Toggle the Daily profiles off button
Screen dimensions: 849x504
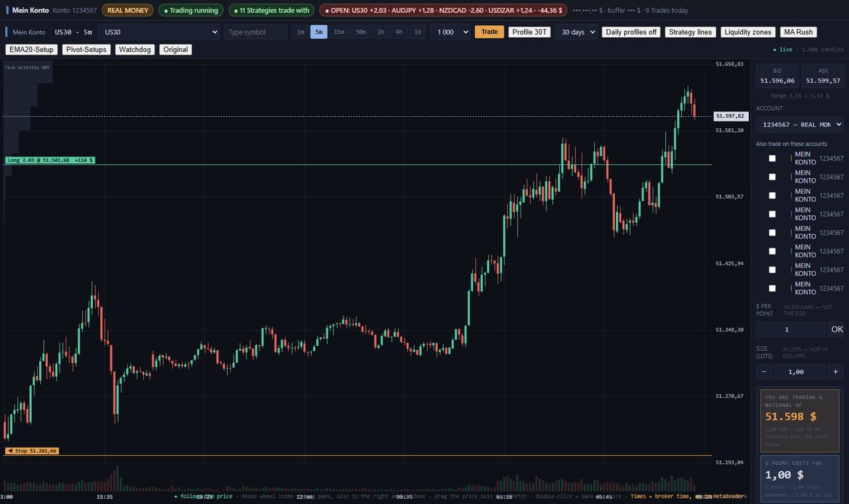click(x=631, y=32)
